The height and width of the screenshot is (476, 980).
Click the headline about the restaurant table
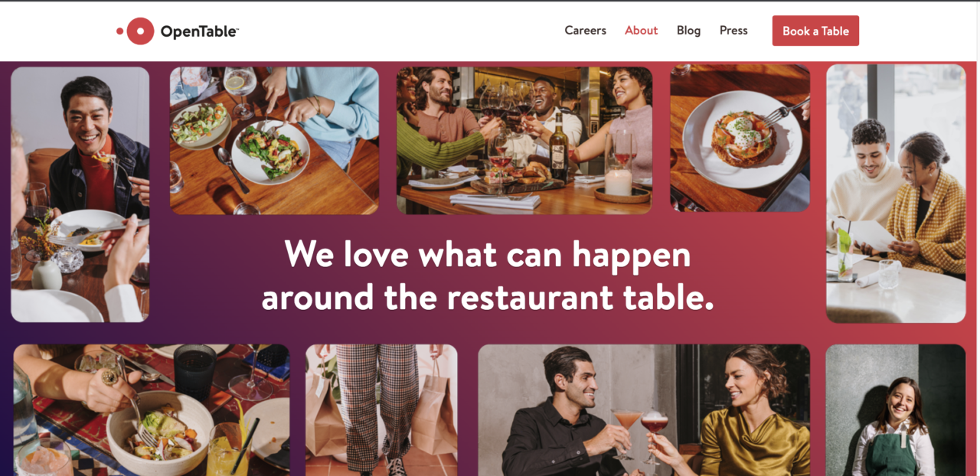click(488, 275)
